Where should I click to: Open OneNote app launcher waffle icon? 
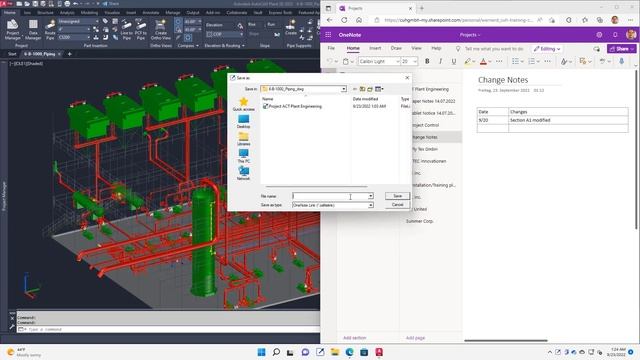point(328,35)
